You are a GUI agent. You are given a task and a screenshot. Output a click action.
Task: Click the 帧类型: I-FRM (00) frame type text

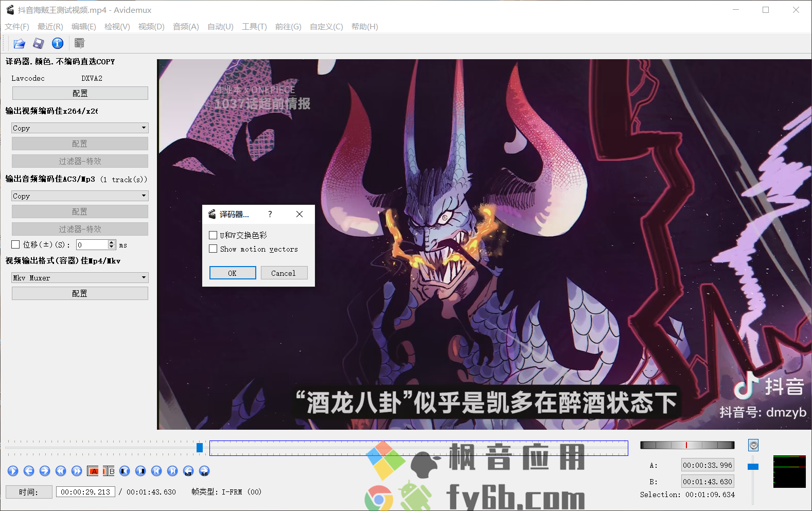point(226,492)
